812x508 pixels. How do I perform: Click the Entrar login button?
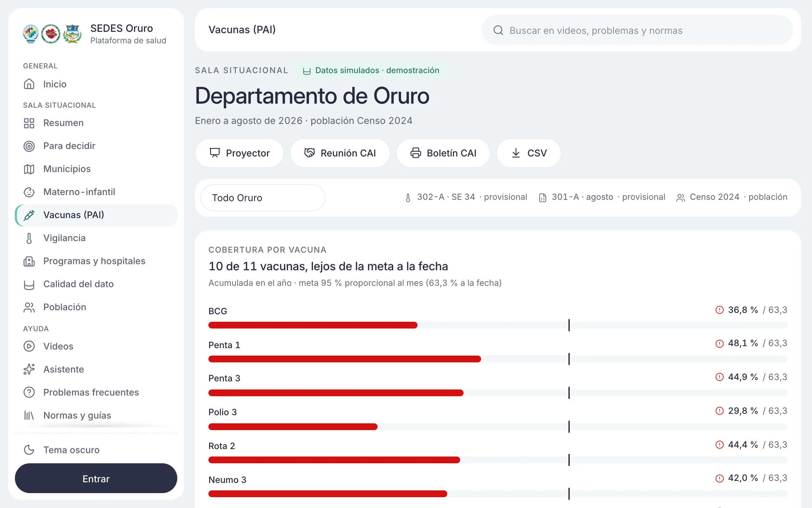tap(96, 478)
